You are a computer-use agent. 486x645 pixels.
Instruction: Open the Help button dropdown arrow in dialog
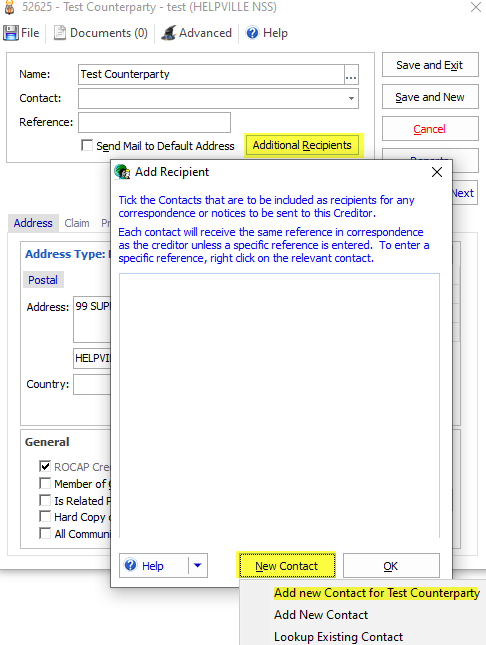tap(198, 566)
